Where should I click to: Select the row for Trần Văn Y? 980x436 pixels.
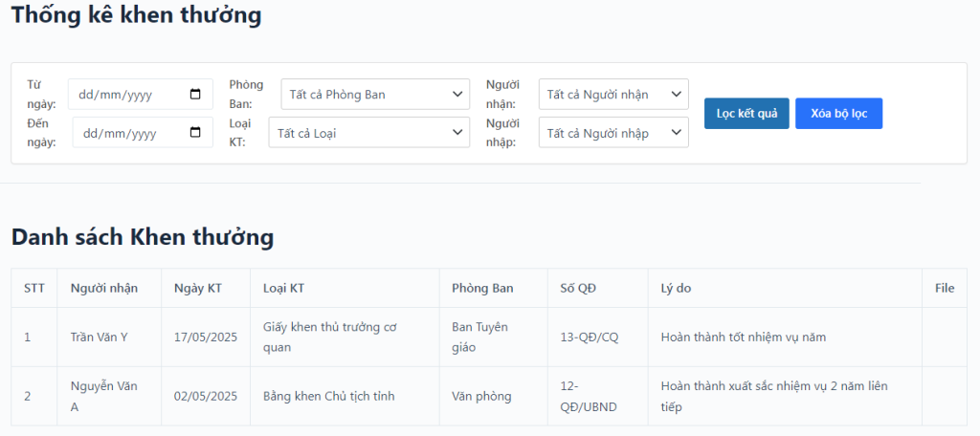point(489,338)
